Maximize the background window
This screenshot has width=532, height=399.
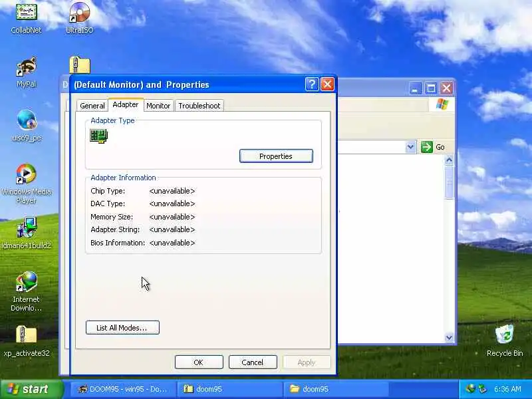(x=431, y=88)
